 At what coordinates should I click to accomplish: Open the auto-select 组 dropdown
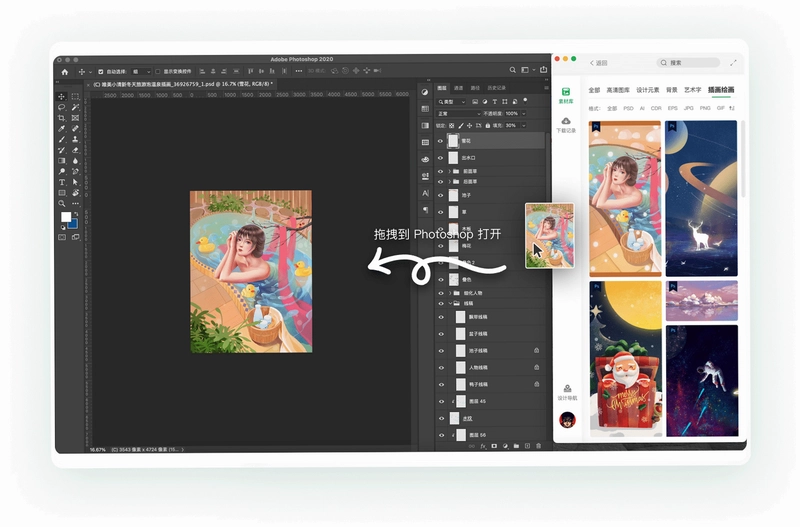coord(141,72)
